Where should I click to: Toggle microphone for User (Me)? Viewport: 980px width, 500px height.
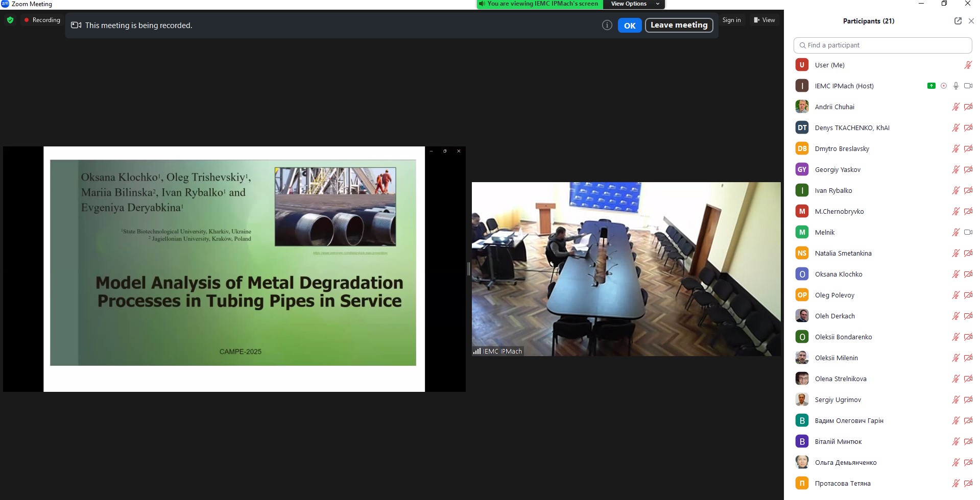point(968,65)
